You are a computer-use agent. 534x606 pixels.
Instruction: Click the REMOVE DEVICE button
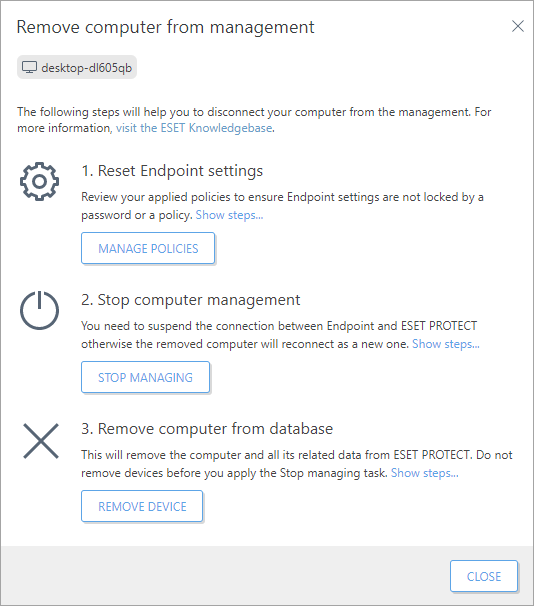(x=142, y=506)
